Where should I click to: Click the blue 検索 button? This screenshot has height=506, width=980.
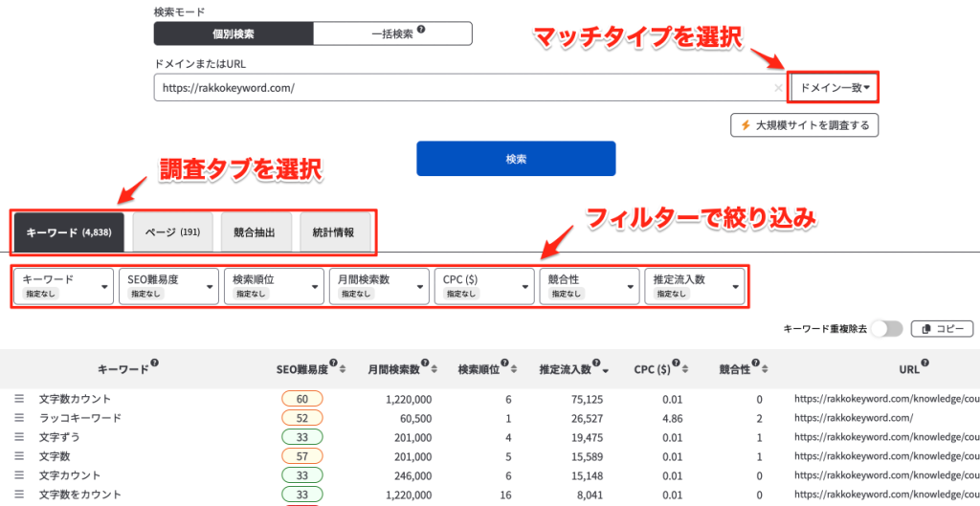tap(516, 159)
